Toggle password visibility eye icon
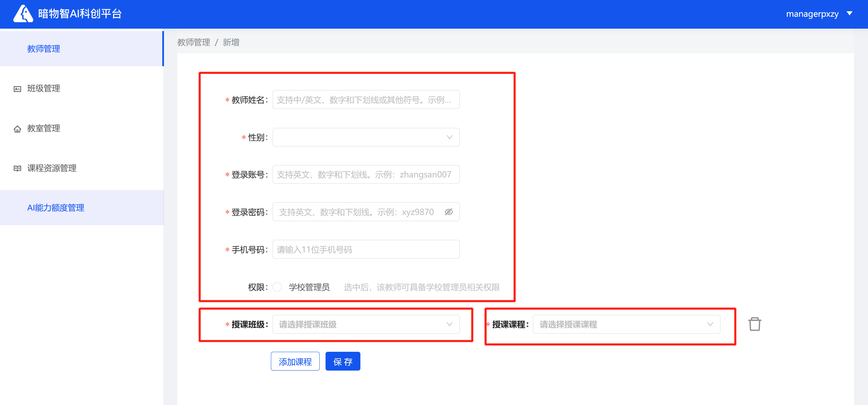 click(449, 212)
